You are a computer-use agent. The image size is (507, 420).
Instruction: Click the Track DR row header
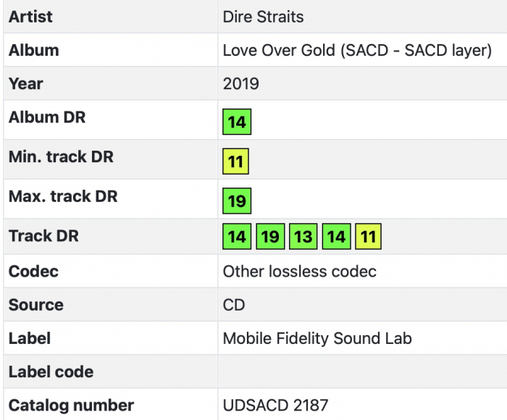pos(43,235)
